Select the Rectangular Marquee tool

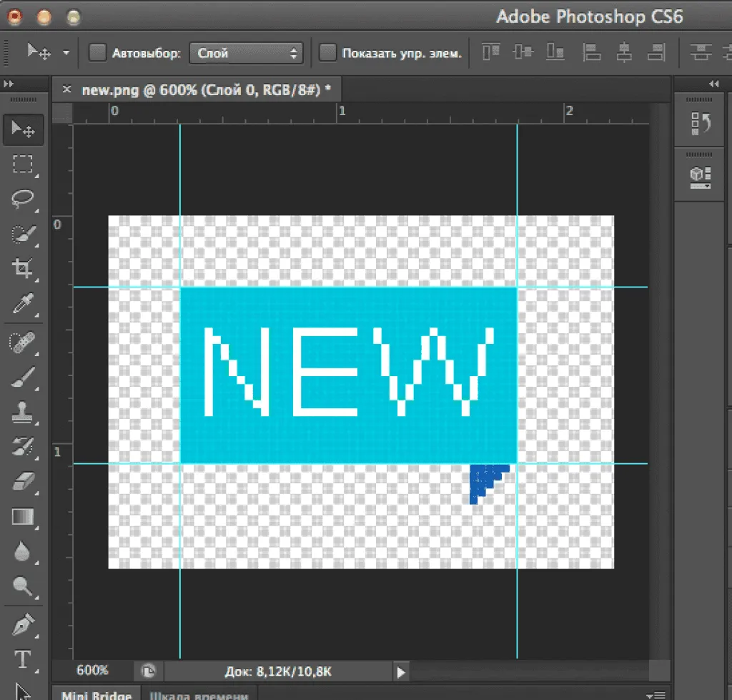tap(24, 164)
